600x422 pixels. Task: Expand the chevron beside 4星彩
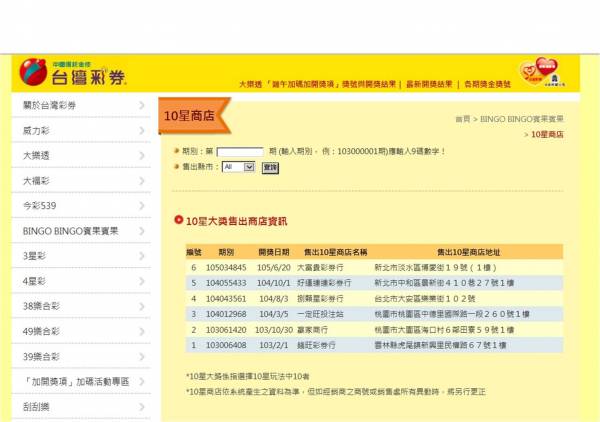pos(142,281)
